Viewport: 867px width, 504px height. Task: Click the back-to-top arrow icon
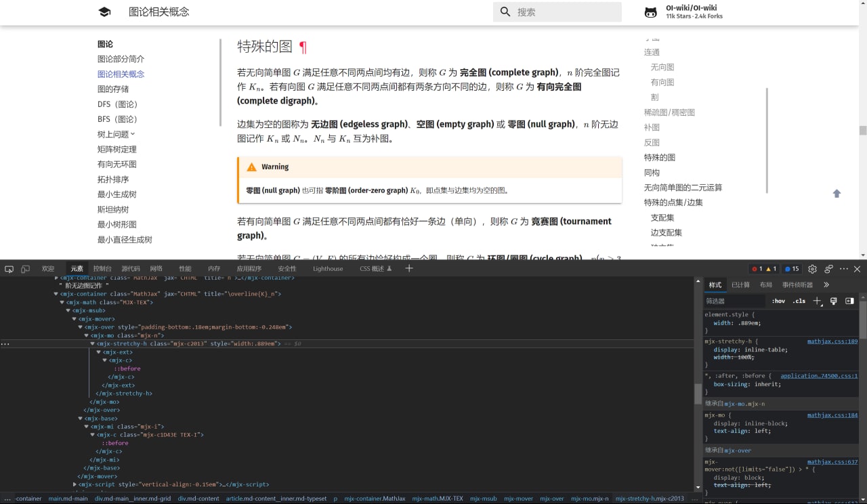coord(838,193)
